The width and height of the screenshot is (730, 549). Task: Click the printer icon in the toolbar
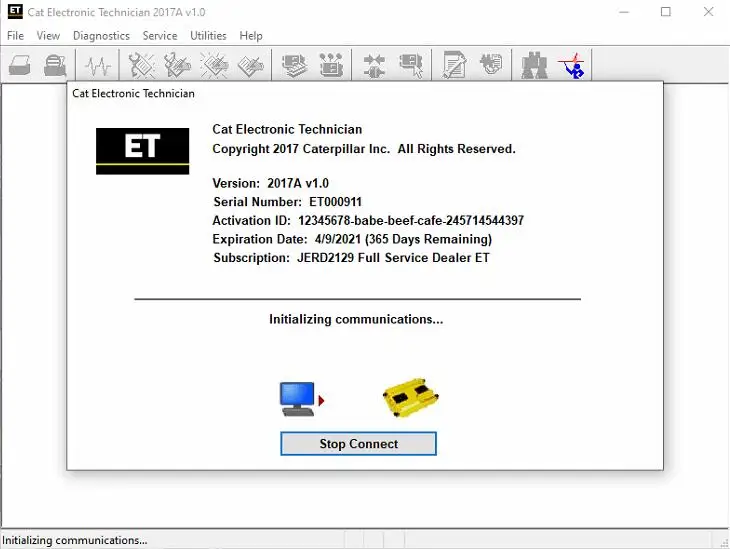(20, 66)
